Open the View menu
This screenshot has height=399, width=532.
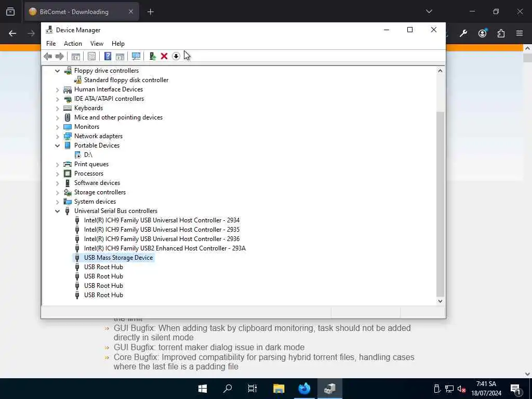[x=97, y=44]
